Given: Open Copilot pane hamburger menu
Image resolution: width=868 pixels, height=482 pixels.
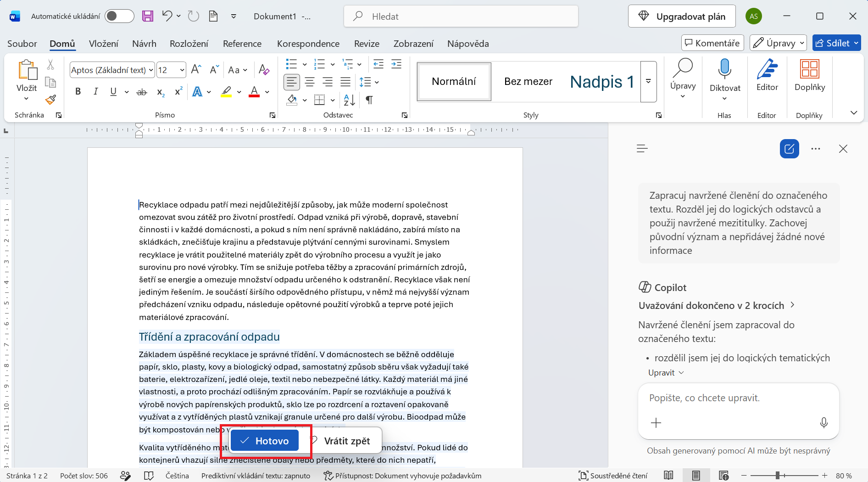Looking at the screenshot, I should coord(642,148).
